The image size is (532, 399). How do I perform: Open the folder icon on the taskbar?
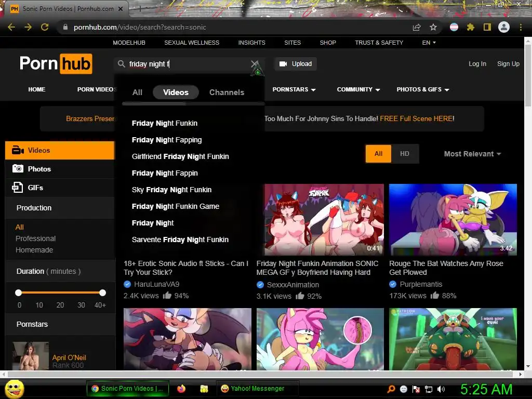pyautogui.click(x=204, y=389)
